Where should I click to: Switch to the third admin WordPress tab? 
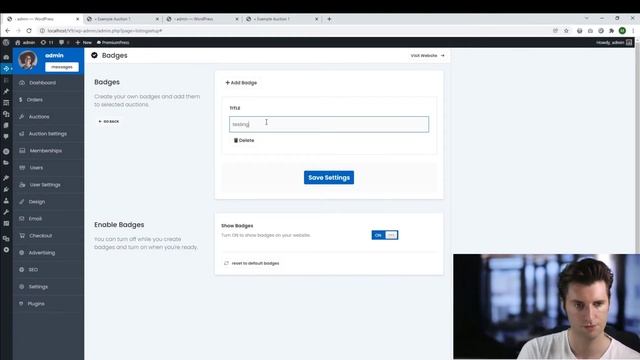click(202, 19)
